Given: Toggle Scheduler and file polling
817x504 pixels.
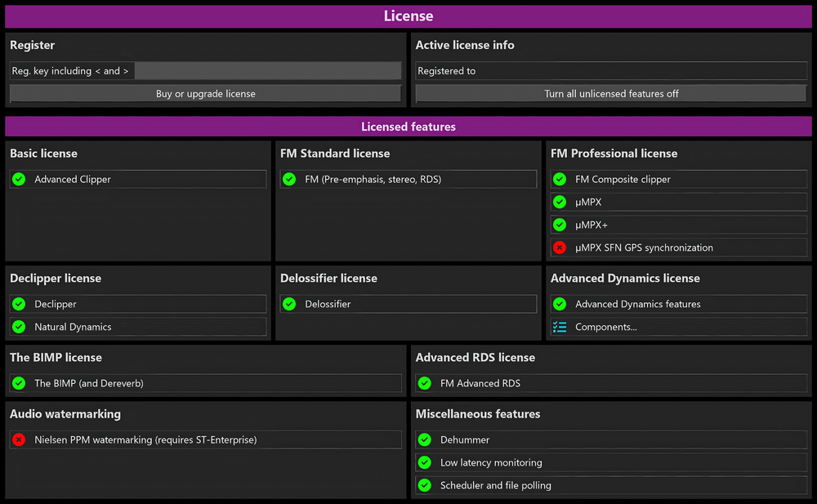Looking at the screenshot, I should click(609, 485).
